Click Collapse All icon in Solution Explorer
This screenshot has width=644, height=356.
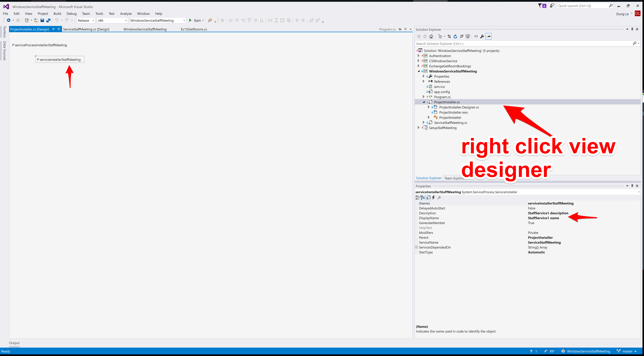point(462,36)
